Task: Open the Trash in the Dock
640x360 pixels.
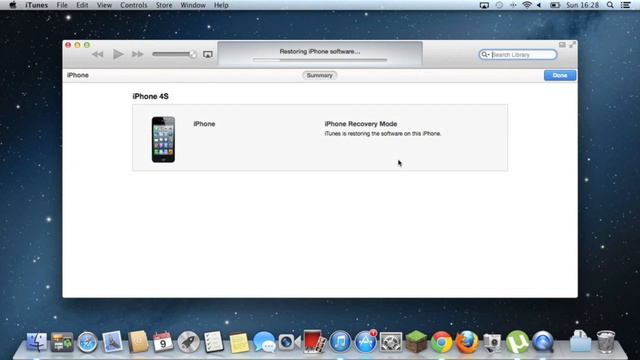Action: 606,342
